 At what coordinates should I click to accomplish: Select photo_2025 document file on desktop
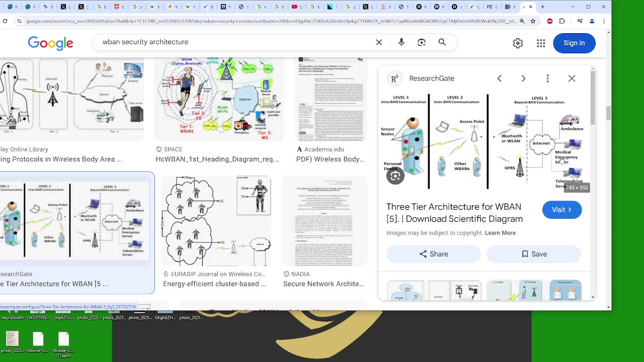[12, 342]
